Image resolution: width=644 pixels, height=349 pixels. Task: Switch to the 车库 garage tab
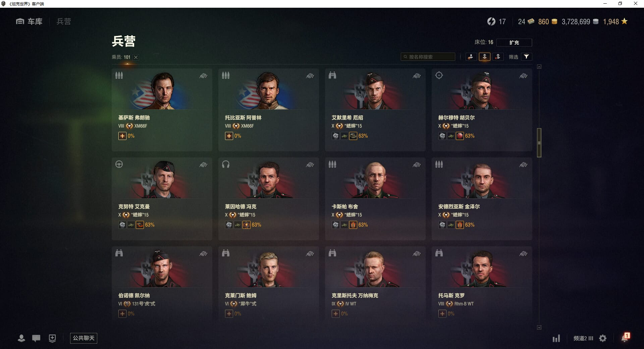[x=29, y=21]
